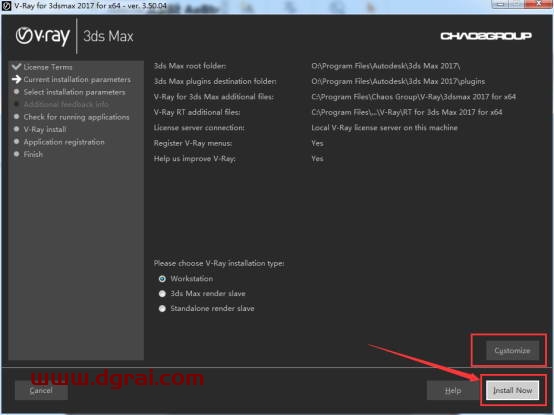Click the V-Ray title bar app icon
This screenshot has height=415, width=554.
tap(6, 5)
